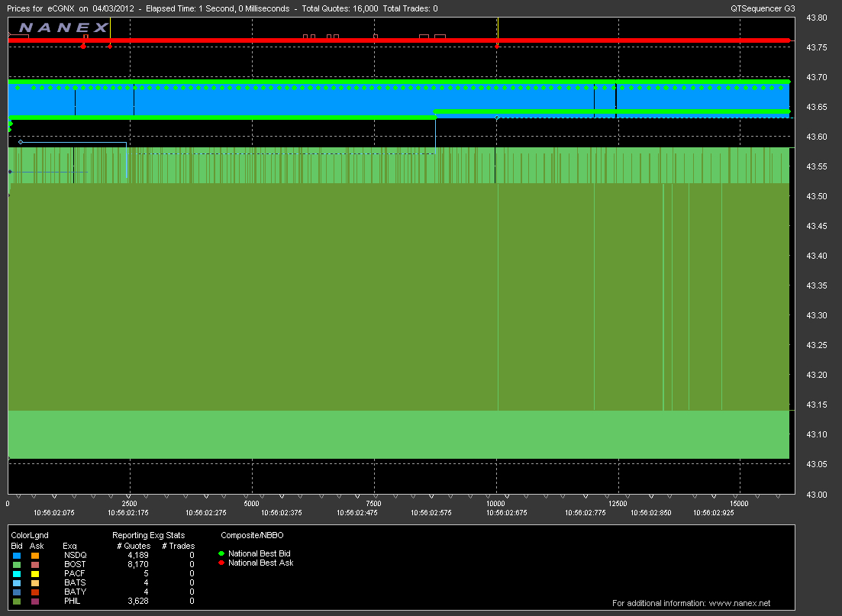Select the symbol "eCGNX" in the title
The height and width of the screenshot is (616, 842).
click(60, 8)
